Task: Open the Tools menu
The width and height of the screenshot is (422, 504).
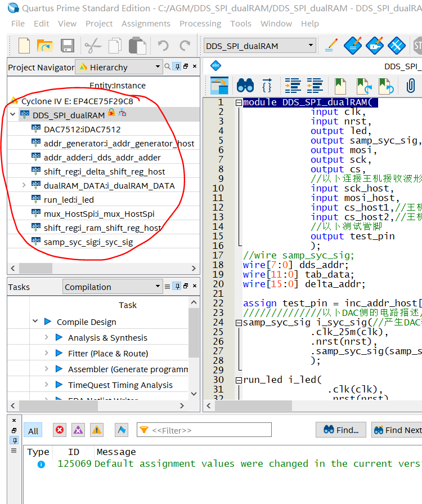Action: (x=241, y=24)
